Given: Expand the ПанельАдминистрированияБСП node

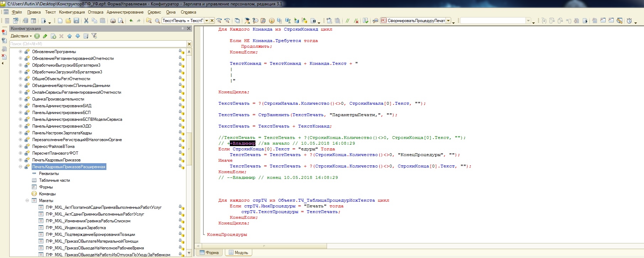Looking at the screenshot, I should click(x=20, y=113).
